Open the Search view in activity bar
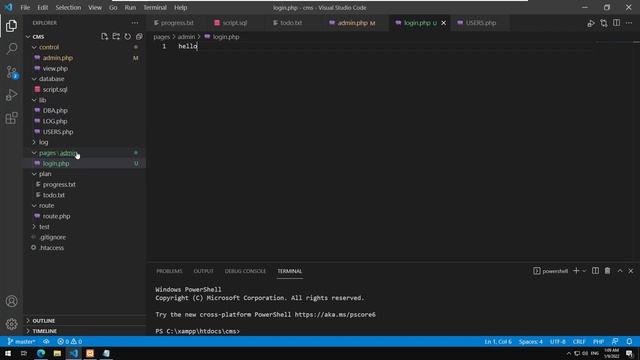Screen dimensions: 640x360 [11, 49]
